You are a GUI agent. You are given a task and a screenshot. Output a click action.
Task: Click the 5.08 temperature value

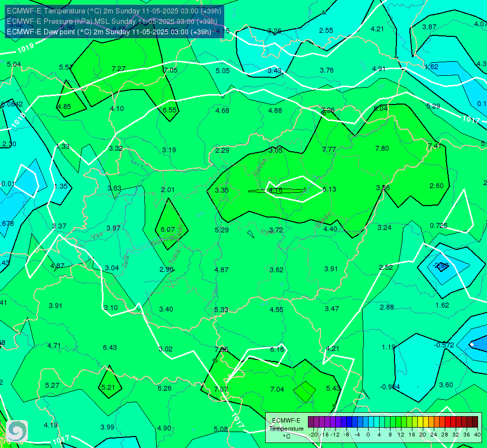[220, 430]
